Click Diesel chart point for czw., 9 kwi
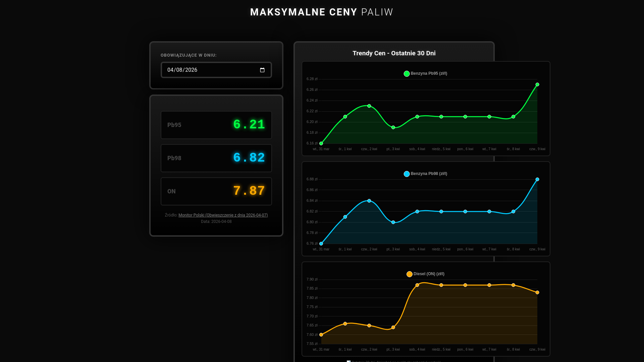This screenshot has width=644, height=362. tap(537, 293)
